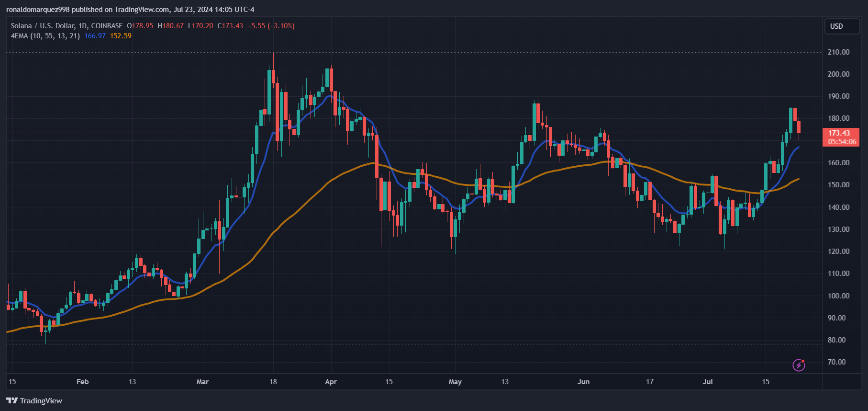This screenshot has height=411, width=868.
Task: Select the Solana / U.S. Dollar symbol title
Action: pos(43,26)
